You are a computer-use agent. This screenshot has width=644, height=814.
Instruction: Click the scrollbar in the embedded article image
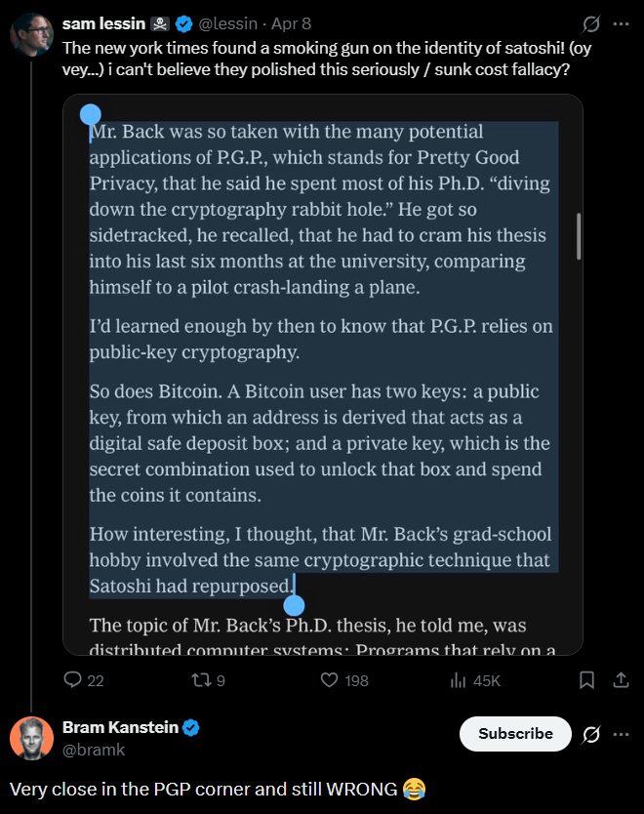[x=580, y=235]
